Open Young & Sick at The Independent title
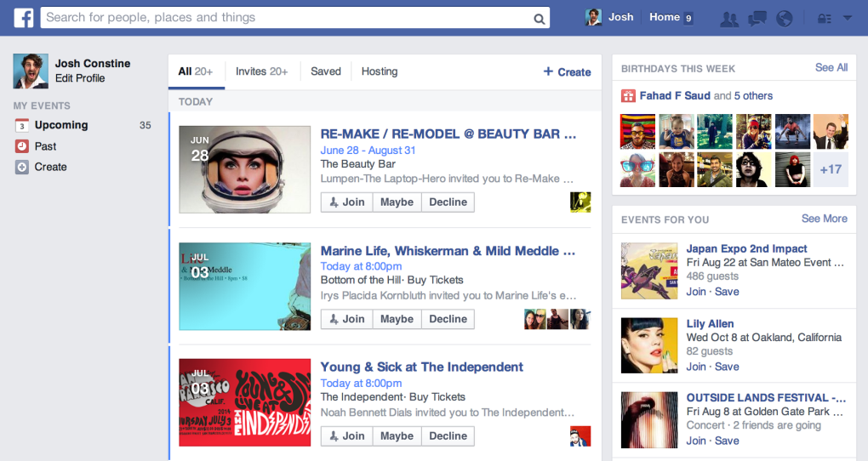This screenshot has height=461, width=868. pyautogui.click(x=421, y=367)
